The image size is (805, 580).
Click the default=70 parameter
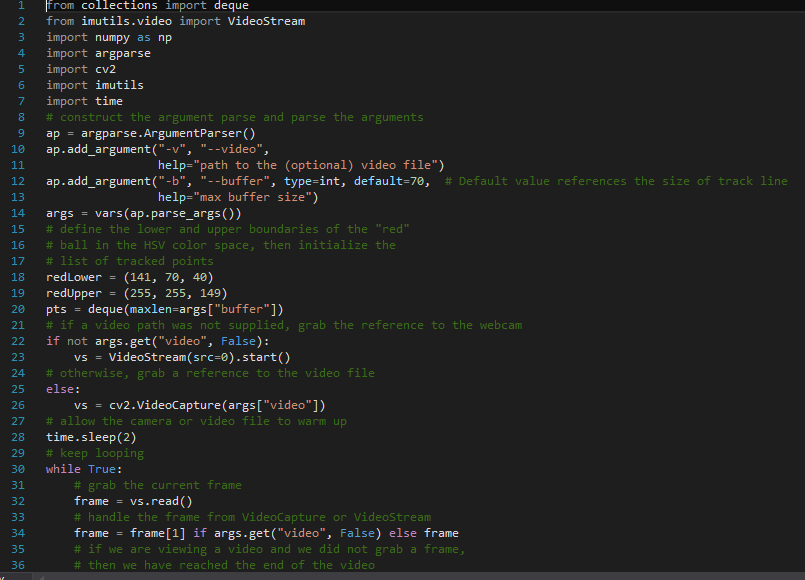tap(390, 181)
